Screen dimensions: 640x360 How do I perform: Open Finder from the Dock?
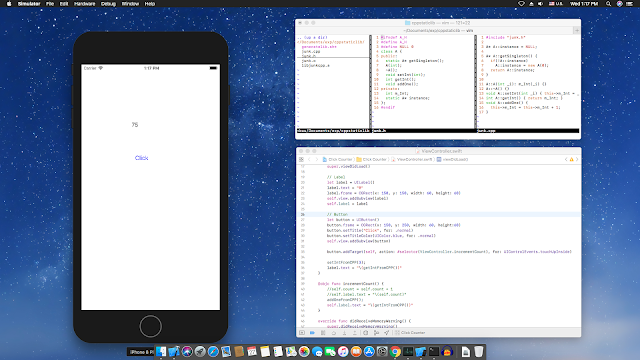coord(161,351)
